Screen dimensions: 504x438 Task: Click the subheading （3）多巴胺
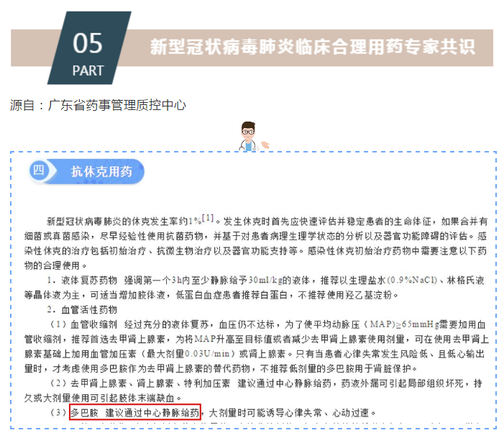pos(73,413)
